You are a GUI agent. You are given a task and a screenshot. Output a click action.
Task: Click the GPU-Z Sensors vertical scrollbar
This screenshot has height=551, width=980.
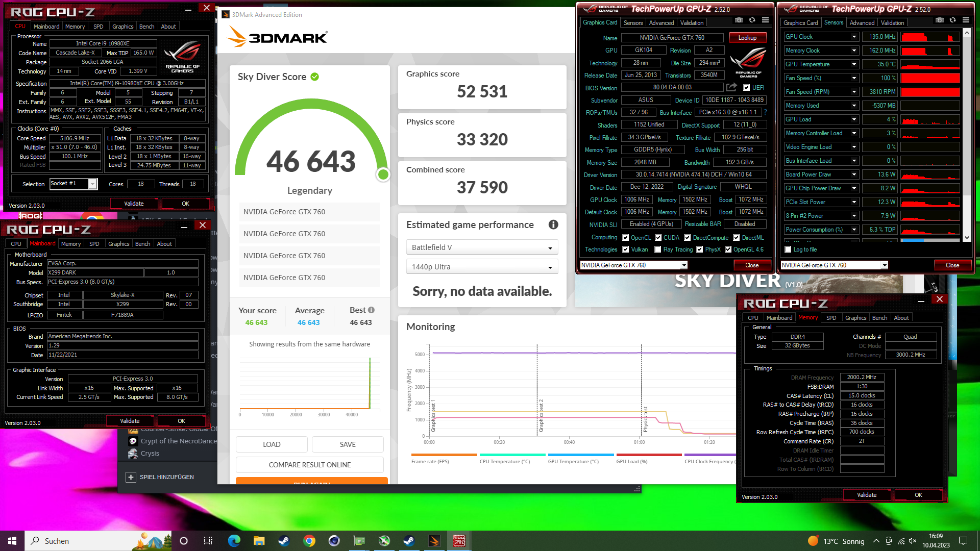point(967,135)
